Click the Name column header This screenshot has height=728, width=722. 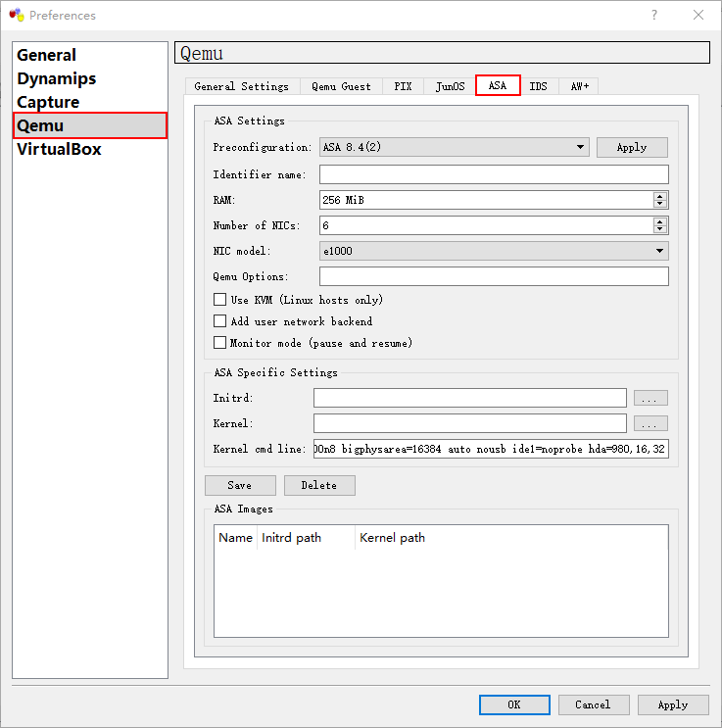[x=235, y=538]
